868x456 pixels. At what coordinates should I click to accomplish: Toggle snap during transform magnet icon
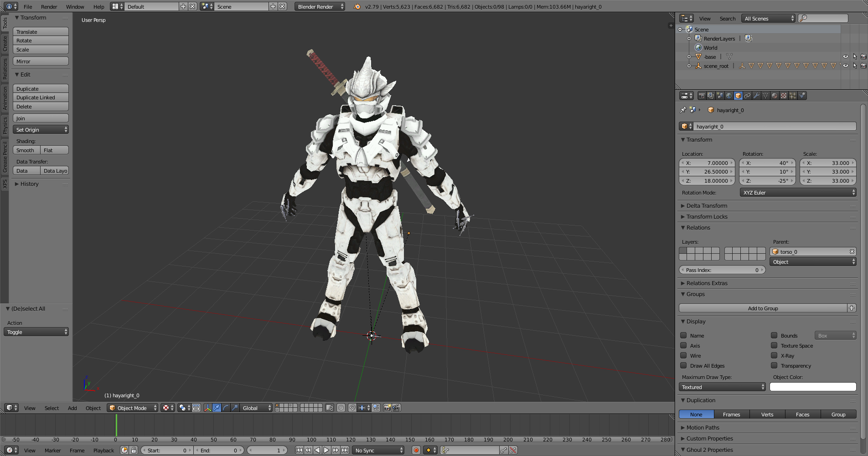pyautogui.click(x=352, y=408)
